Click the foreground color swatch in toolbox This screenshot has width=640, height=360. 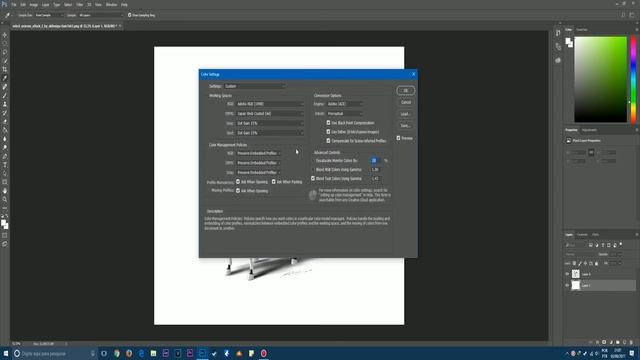point(4,223)
